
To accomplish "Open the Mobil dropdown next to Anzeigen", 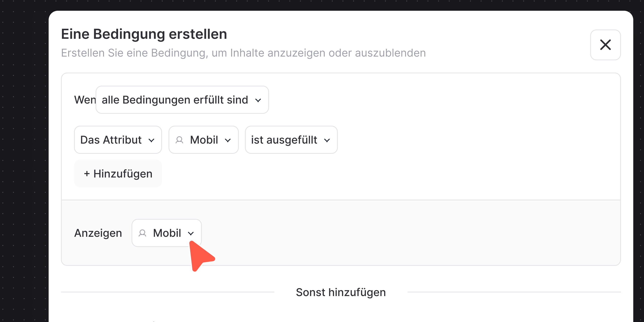I will click(167, 233).
